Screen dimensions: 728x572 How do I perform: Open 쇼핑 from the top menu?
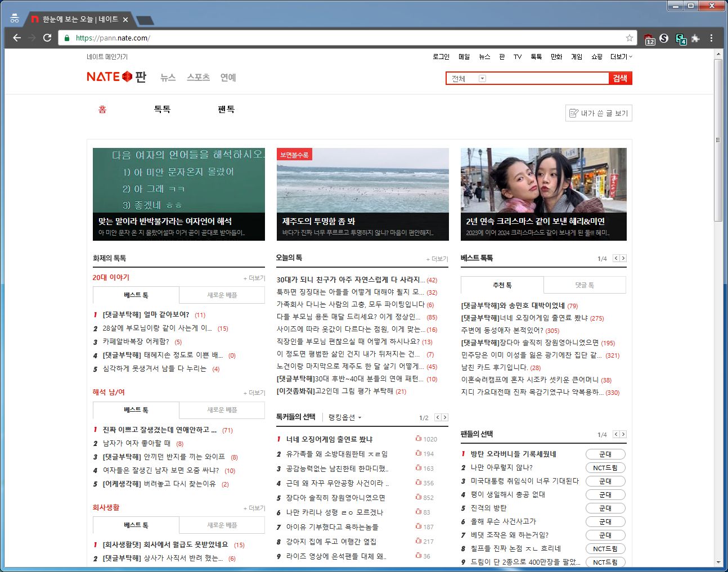pyautogui.click(x=597, y=57)
